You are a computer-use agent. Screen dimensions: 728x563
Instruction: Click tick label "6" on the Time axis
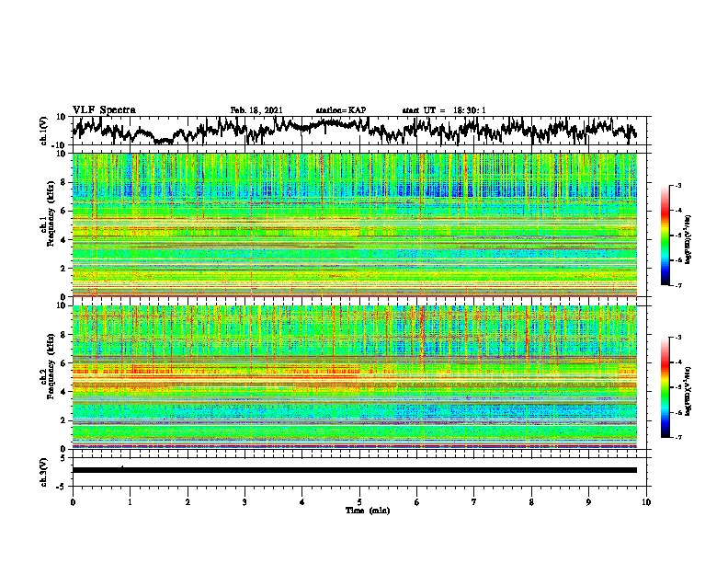417,502
